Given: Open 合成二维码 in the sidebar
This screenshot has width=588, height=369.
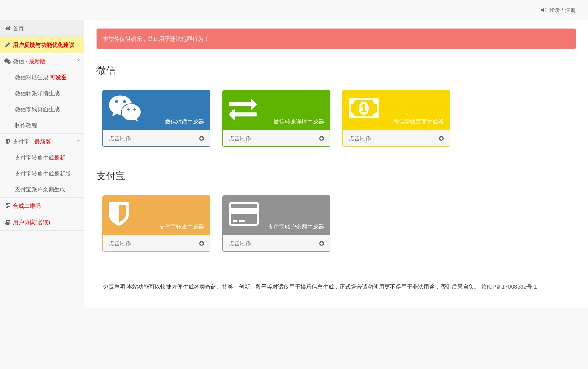Looking at the screenshot, I should [x=42, y=206].
